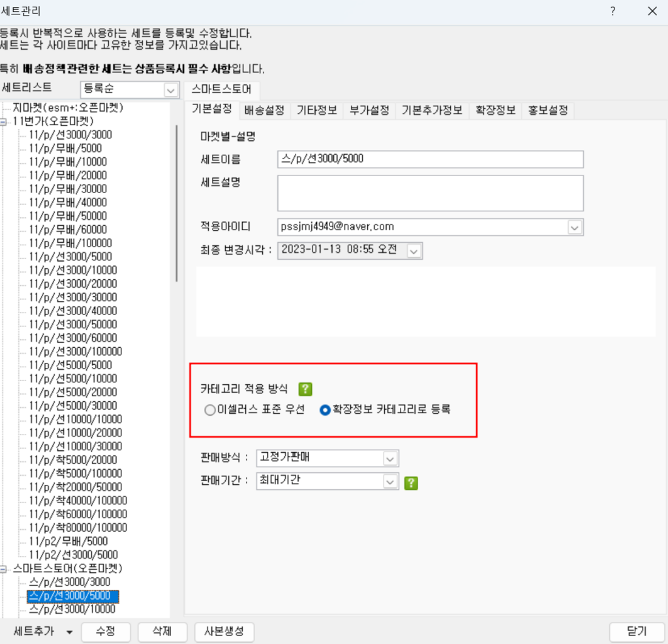Screen dimensions: 668x644
Task: Select tree item 11/p/착40000/100000
Action: point(78,501)
